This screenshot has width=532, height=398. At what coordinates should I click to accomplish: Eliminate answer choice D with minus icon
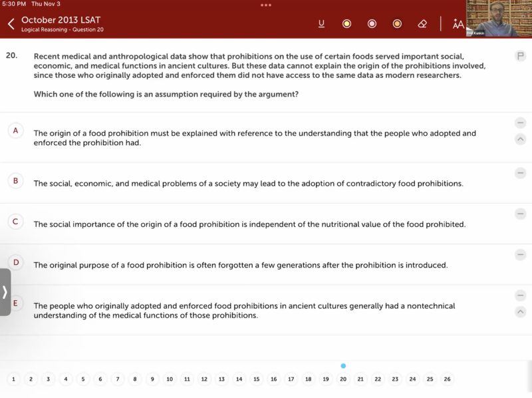(x=520, y=255)
